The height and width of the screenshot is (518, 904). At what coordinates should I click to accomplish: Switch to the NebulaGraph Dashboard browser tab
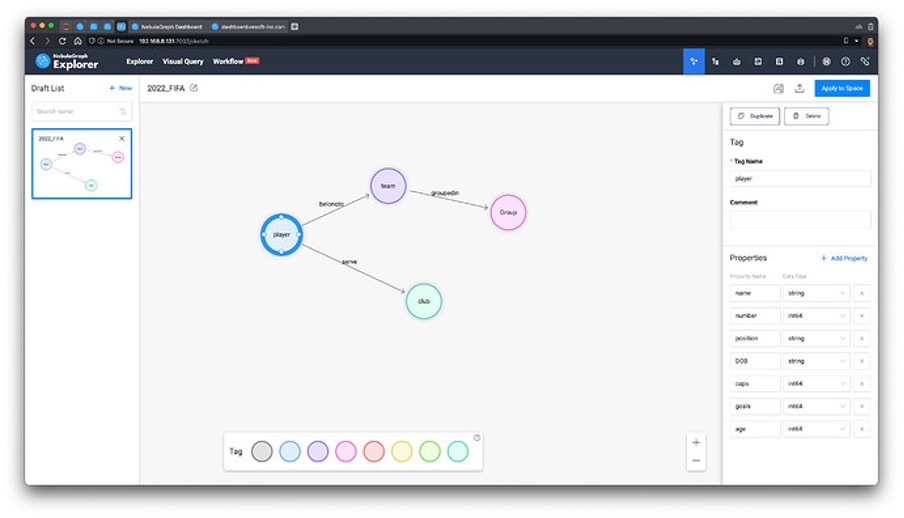[167, 27]
